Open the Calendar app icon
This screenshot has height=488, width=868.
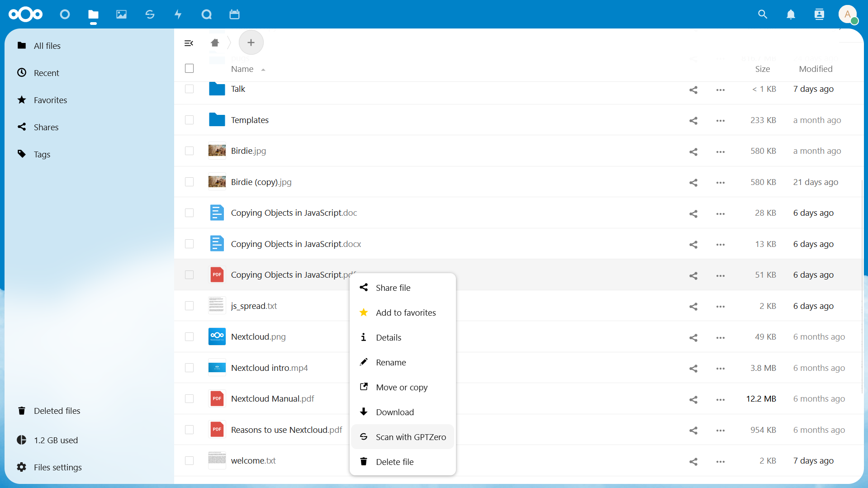point(234,14)
